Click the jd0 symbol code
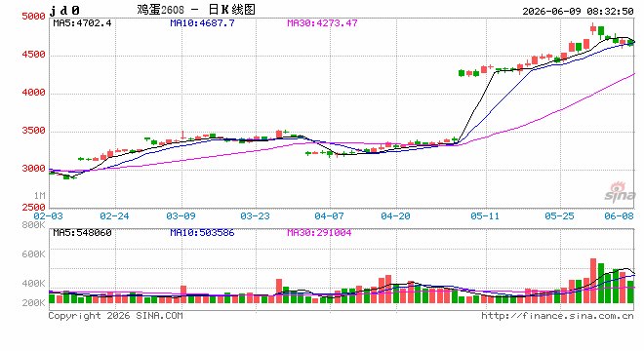 tap(64, 11)
